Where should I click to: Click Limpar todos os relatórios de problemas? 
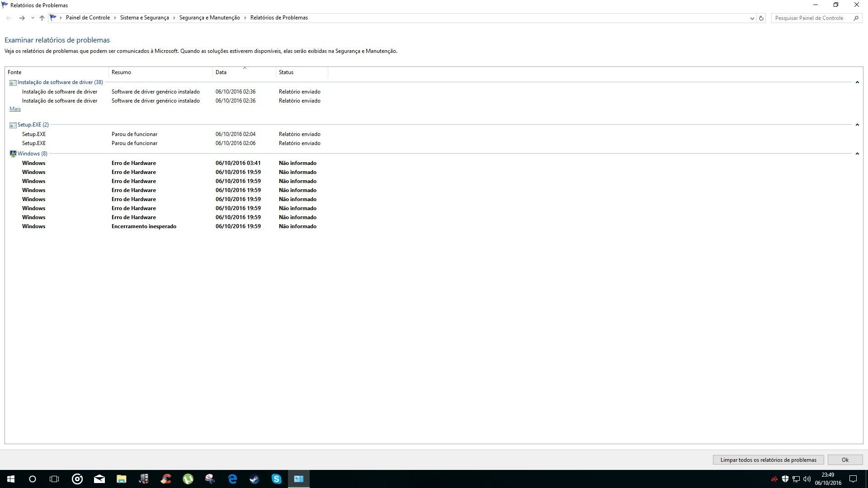click(x=768, y=460)
